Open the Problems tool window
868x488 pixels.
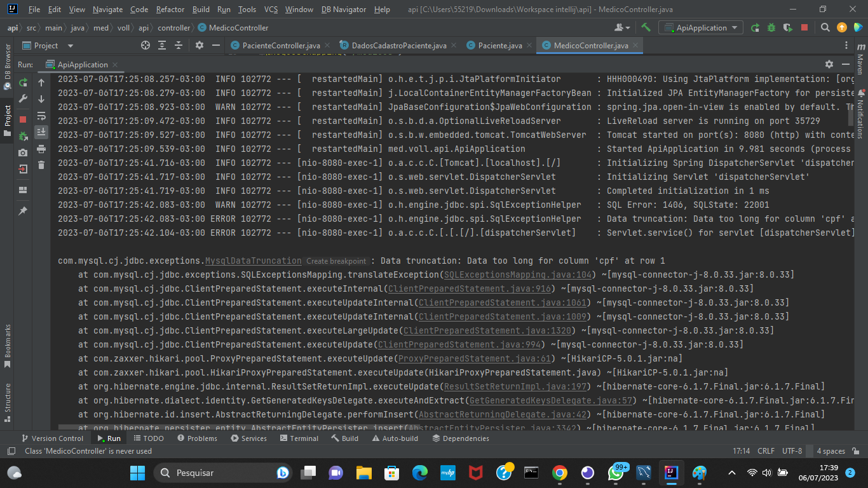198,438
